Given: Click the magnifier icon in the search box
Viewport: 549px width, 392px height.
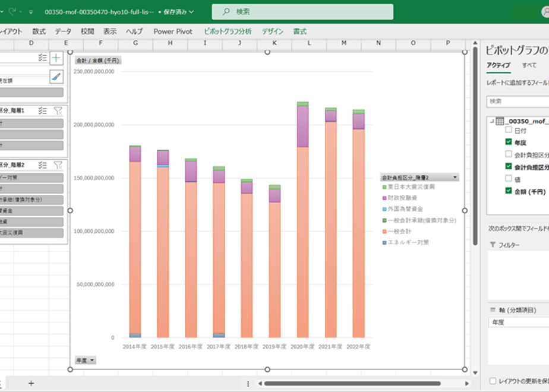Looking at the screenshot, I should pyautogui.click(x=226, y=11).
